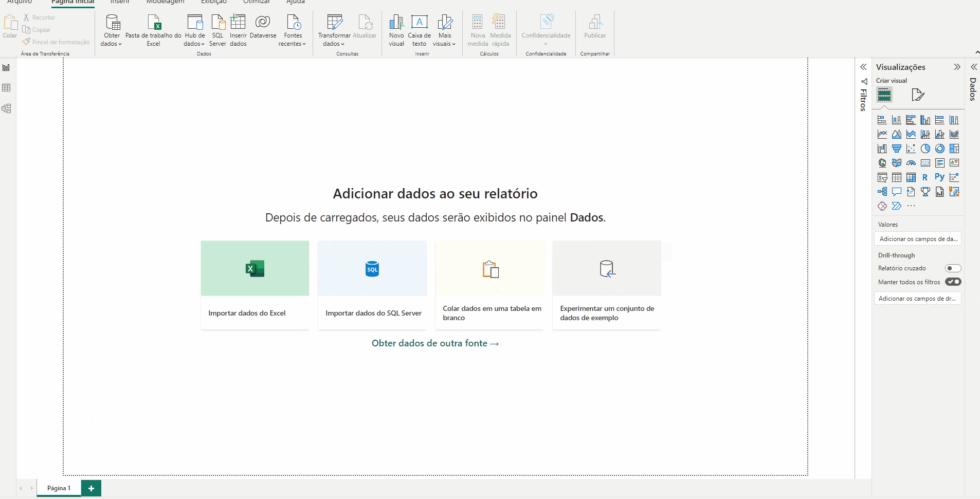Click Obter dados de outra fonte link

(x=435, y=343)
